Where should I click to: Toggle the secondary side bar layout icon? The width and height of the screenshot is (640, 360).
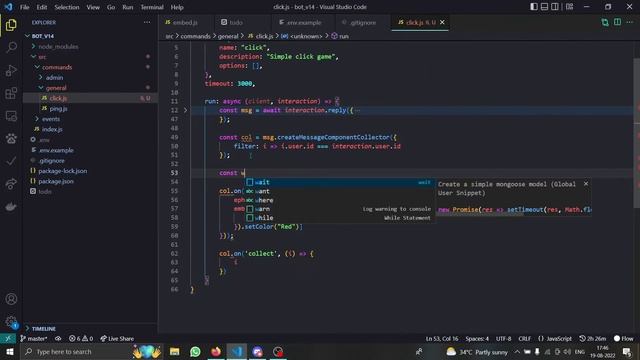(555, 7)
